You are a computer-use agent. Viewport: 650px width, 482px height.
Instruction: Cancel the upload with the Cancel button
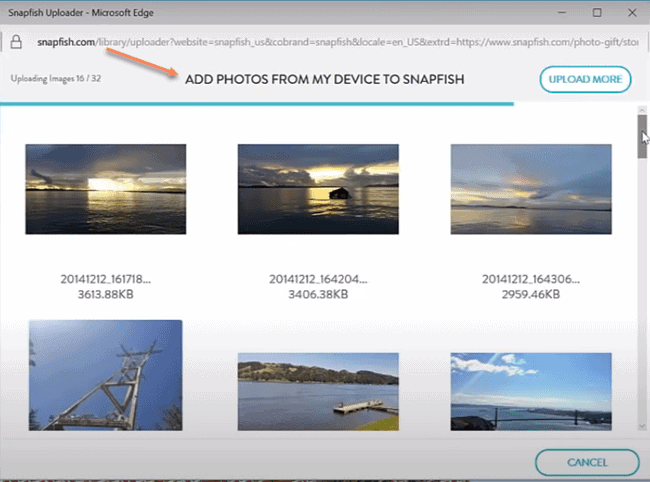tap(587, 462)
